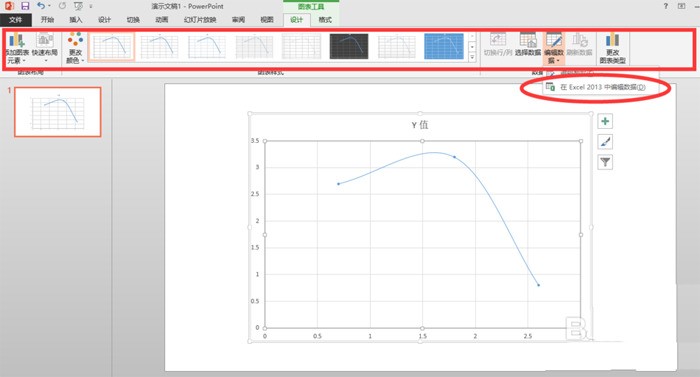
Task: Click the Change Chart Type icon
Action: [612, 48]
